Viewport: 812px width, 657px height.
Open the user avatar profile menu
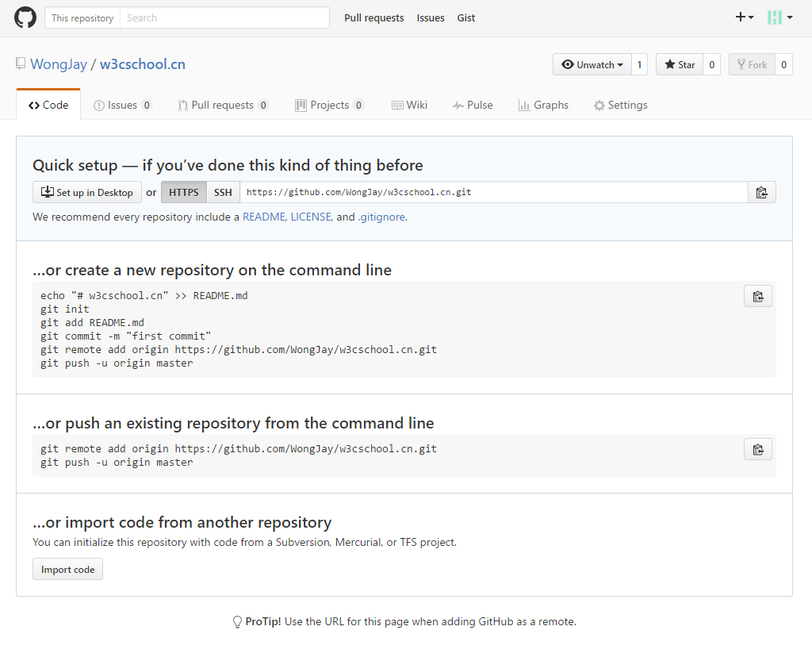(779, 17)
